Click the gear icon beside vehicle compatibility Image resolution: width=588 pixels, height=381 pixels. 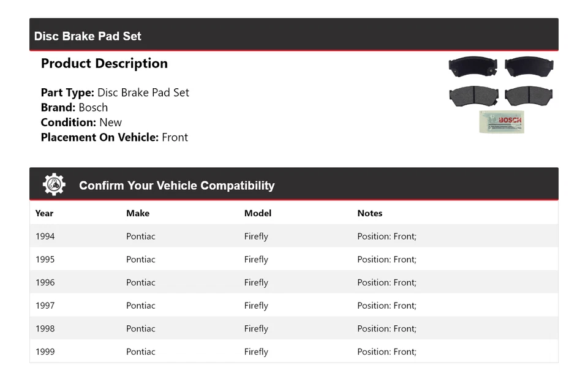tap(54, 184)
